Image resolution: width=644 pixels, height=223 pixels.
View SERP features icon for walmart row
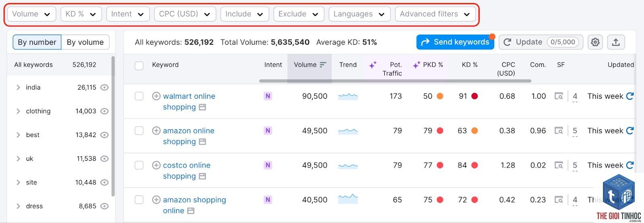coord(559,96)
